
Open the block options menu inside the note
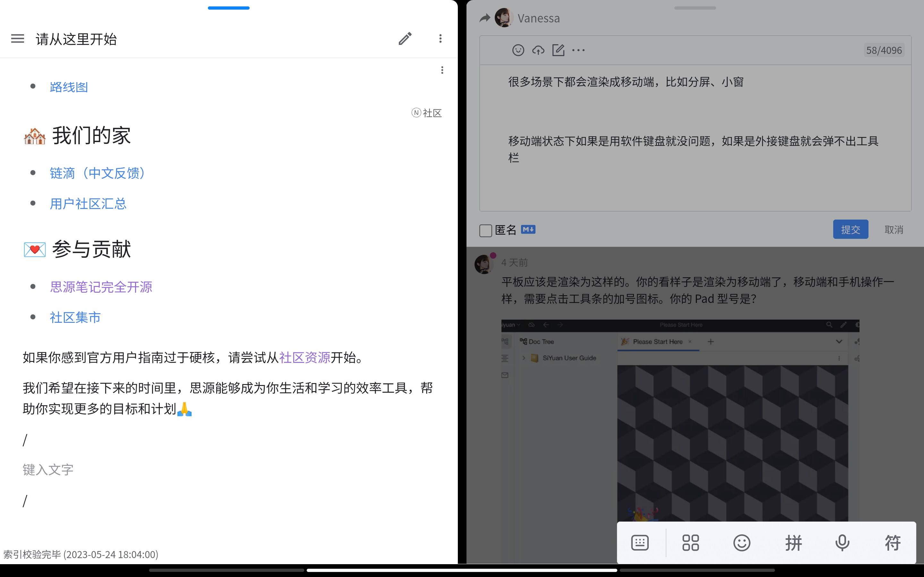pos(442,70)
